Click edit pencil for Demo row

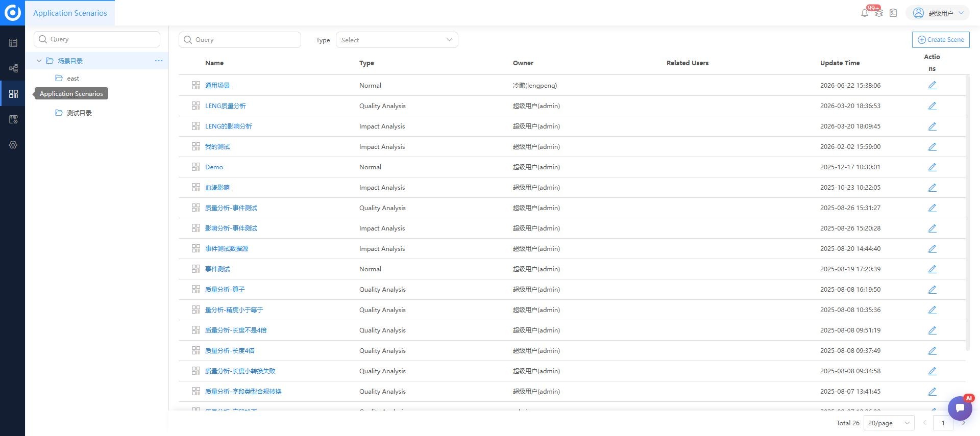coord(932,167)
